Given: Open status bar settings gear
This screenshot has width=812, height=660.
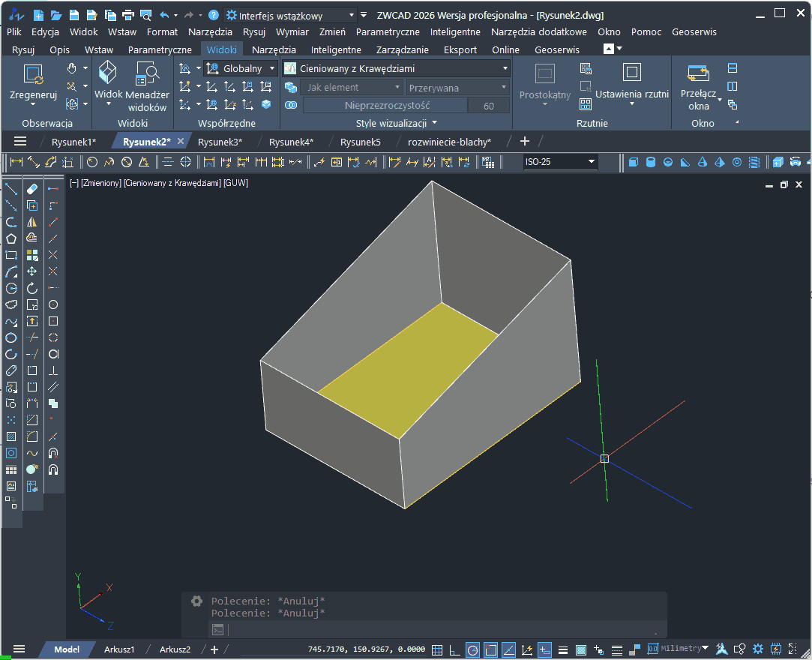Looking at the screenshot, I should (x=758, y=649).
